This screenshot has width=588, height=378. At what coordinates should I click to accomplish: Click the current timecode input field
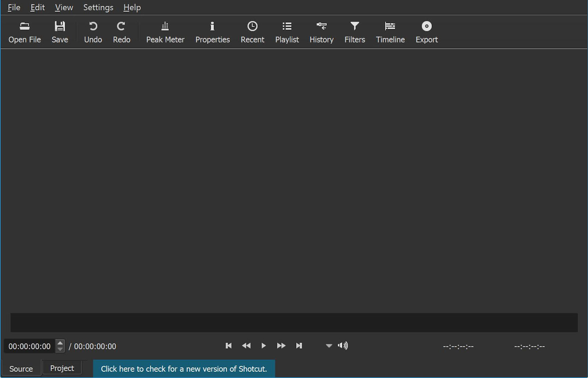tap(30, 346)
